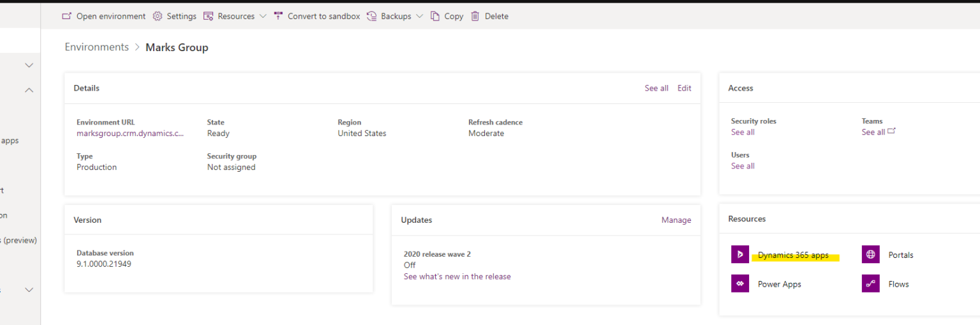The height and width of the screenshot is (325, 980).
Task: Click the Teams external link icon
Action: coord(891,131)
